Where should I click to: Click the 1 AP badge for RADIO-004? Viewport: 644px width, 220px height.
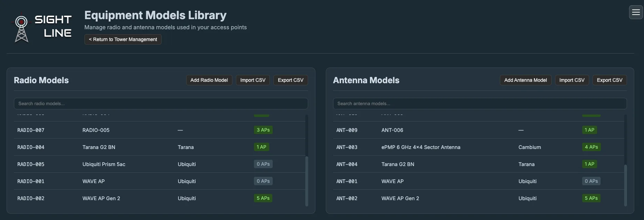tap(261, 147)
